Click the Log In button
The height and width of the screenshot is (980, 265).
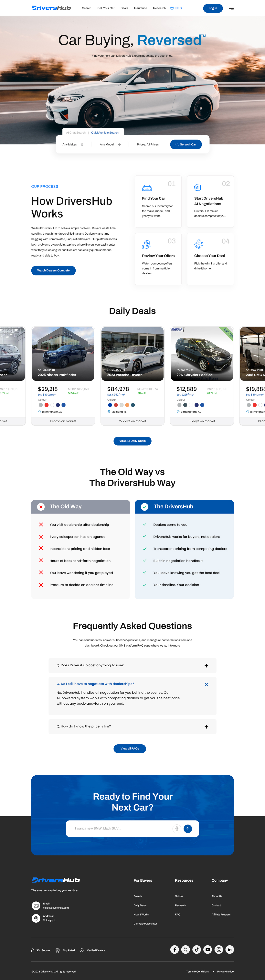[213, 8]
